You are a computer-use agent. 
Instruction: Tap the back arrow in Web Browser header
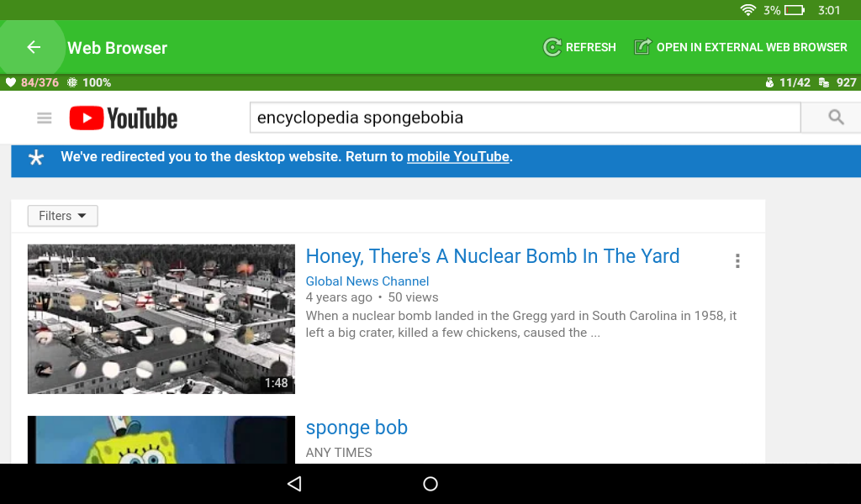pyautogui.click(x=34, y=47)
